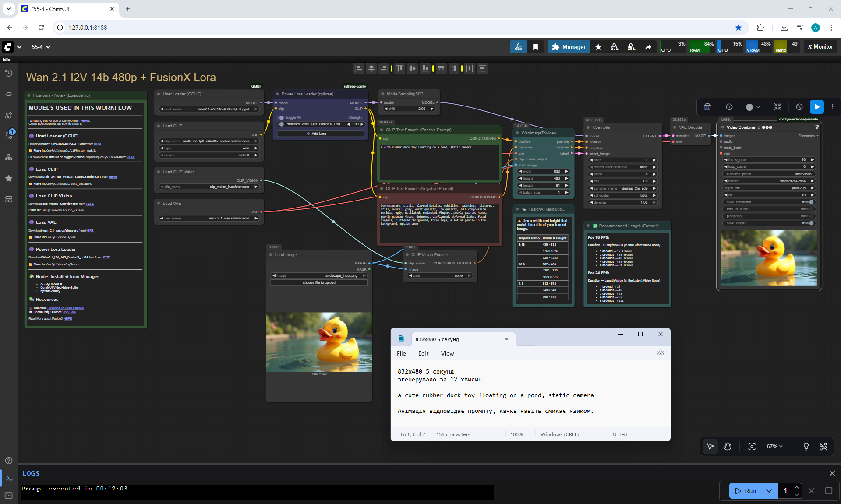The width and height of the screenshot is (841, 504).
Task: Toggle the Phantom_Wan FusionX Lora switch
Action: coord(282,124)
